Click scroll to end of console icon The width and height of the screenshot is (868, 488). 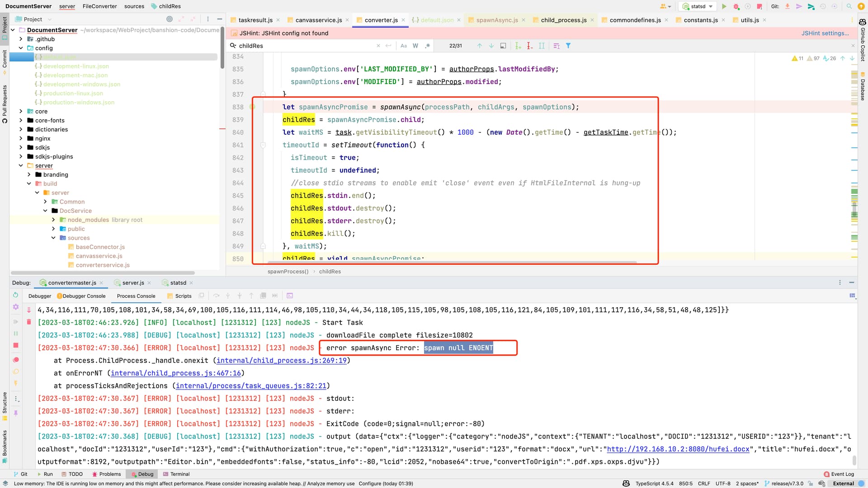point(29,310)
